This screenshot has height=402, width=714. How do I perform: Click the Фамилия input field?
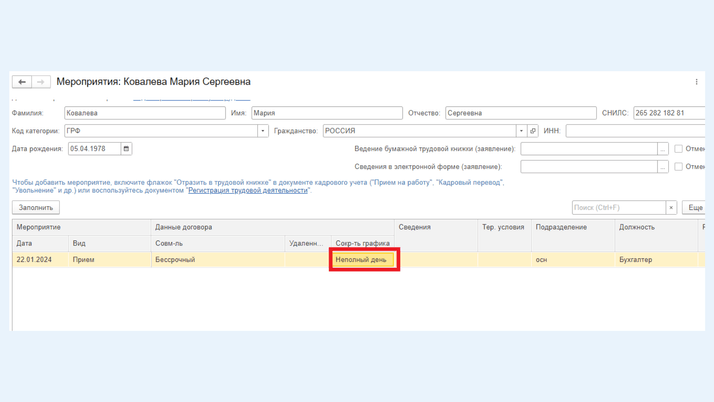[x=145, y=113]
